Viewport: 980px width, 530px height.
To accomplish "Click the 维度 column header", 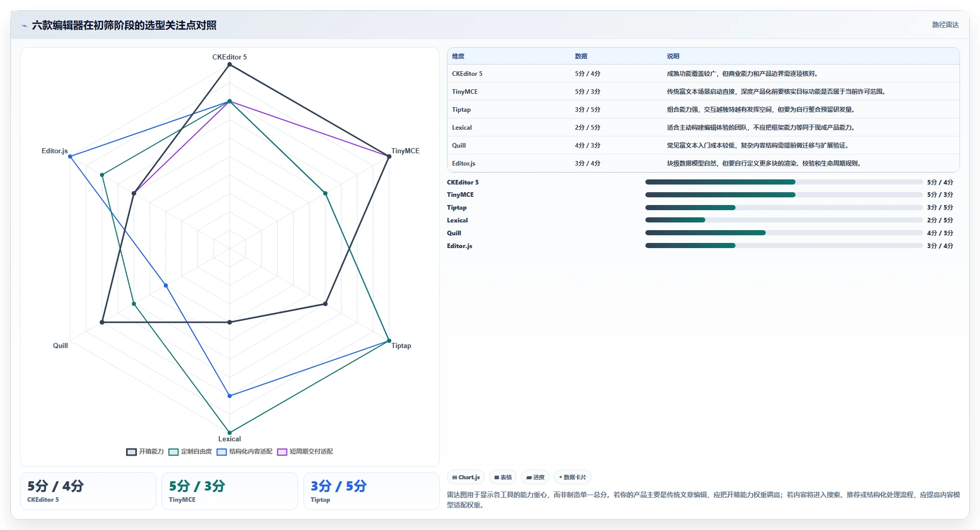I will [458, 56].
